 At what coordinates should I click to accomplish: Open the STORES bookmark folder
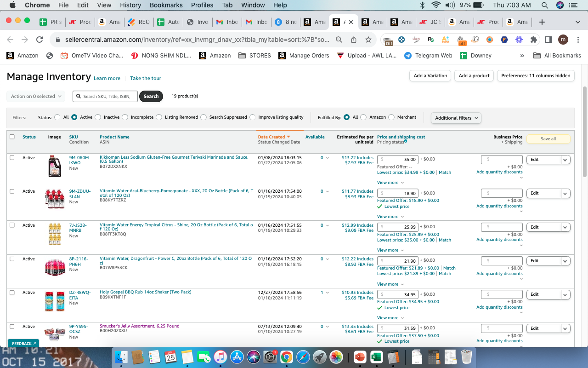[254, 55]
